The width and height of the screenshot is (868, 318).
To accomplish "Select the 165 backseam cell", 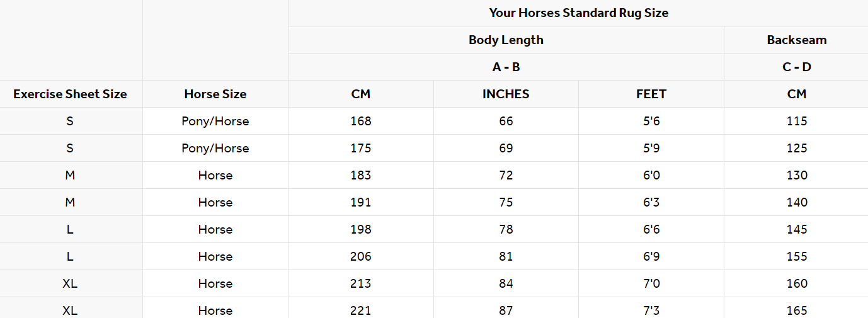I will pyautogui.click(x=796, y=310).
